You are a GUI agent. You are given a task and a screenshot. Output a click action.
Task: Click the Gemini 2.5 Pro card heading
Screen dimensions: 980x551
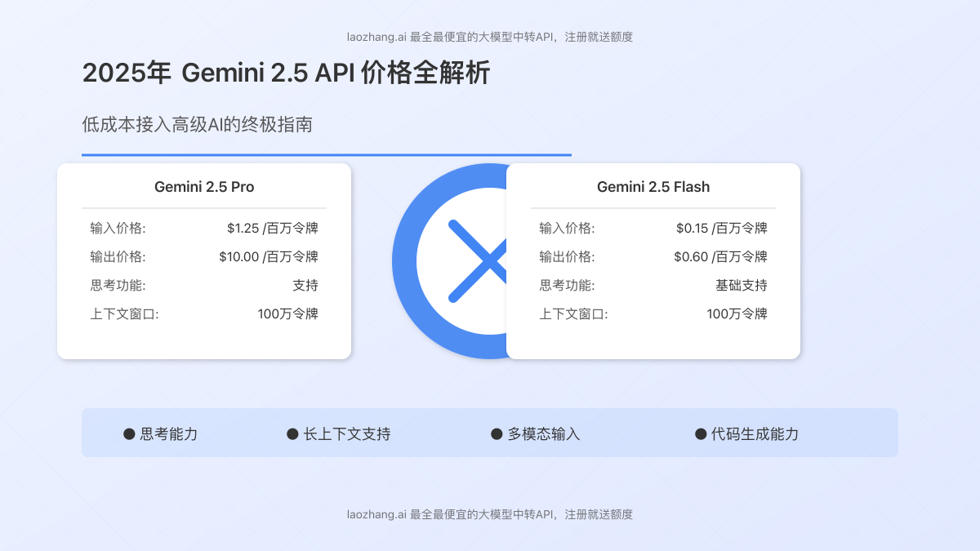[204, 187]
